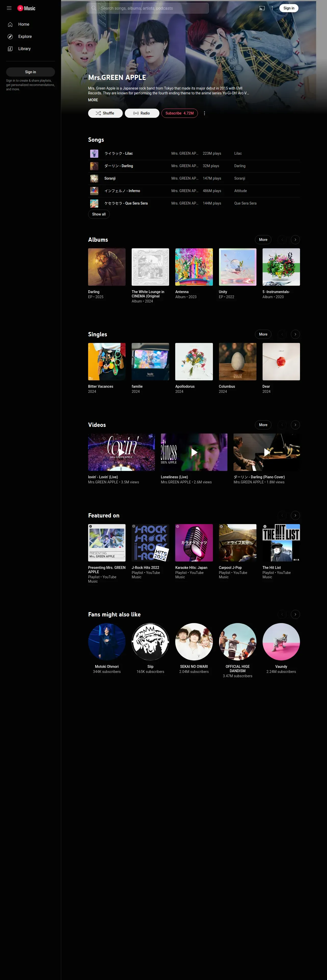Image resolution: width=327 pixels, height=980 pixels.
Task: Start artist Radio
Action: click(142, 113)
